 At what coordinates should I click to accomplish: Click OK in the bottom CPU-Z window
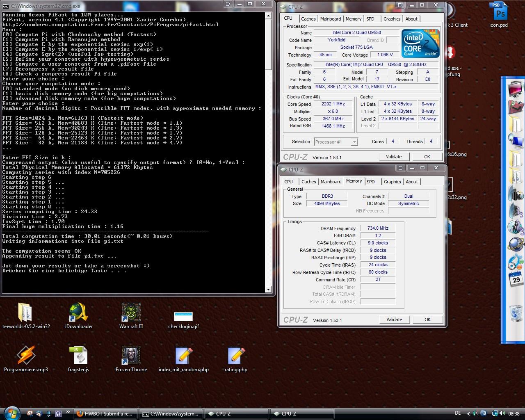click(427, 320)
